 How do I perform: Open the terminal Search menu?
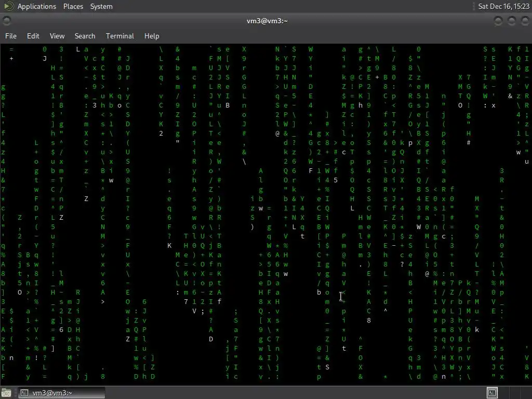pyautogui.click(x=85, y=36)
